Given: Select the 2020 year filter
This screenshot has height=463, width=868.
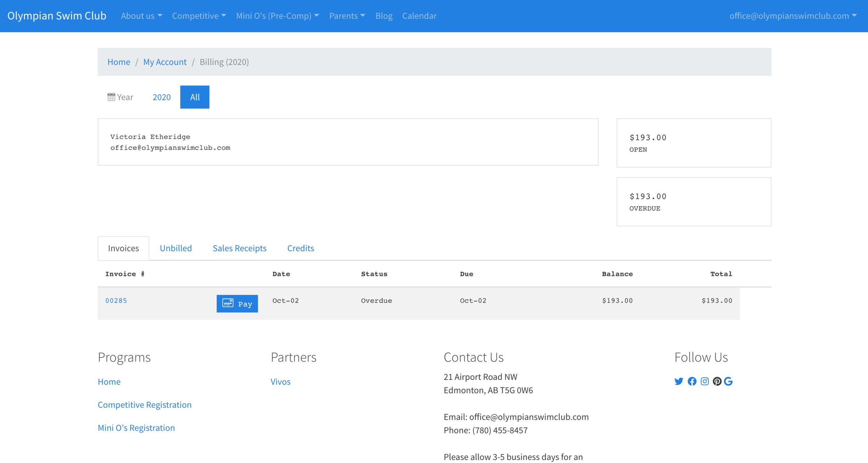Looking at the screenshot, I should pyautogui.click(x=162, y=97).
